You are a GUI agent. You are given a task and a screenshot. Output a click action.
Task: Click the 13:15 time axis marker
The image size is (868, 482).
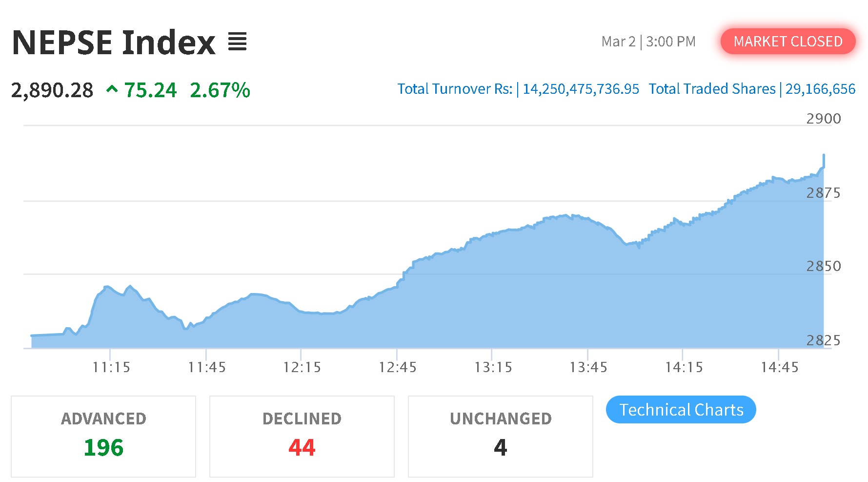coord(493,367)
